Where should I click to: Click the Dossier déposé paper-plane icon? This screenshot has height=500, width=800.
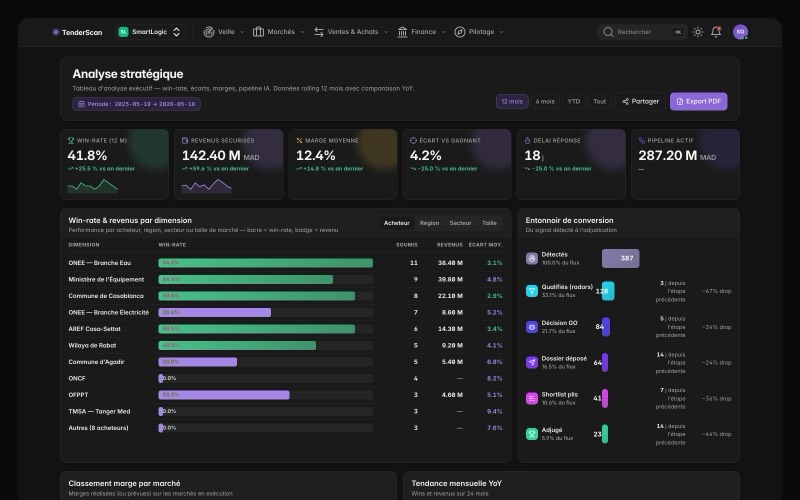[x=532, y=362]
